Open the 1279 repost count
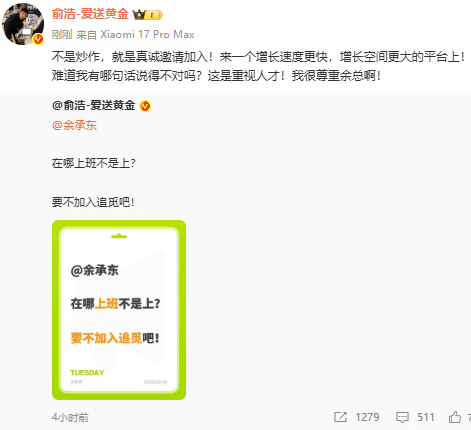The width and height of the screenshot is (471, 430). point(367,417)
